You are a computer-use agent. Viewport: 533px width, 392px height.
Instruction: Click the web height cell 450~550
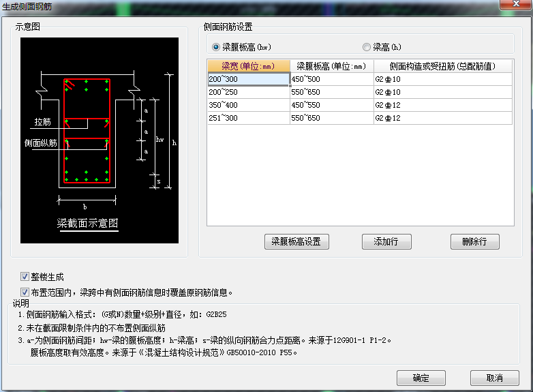(x=332, y=105)
